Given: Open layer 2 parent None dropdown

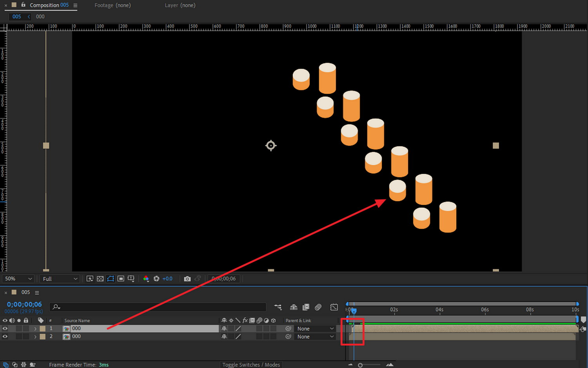Looking at the screenshot, I should [315, 337].
